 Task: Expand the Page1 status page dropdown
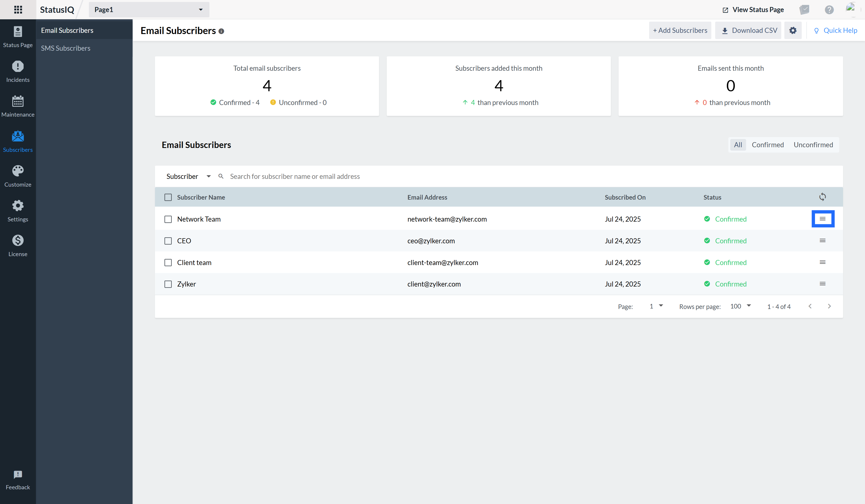tap(149, 10)
